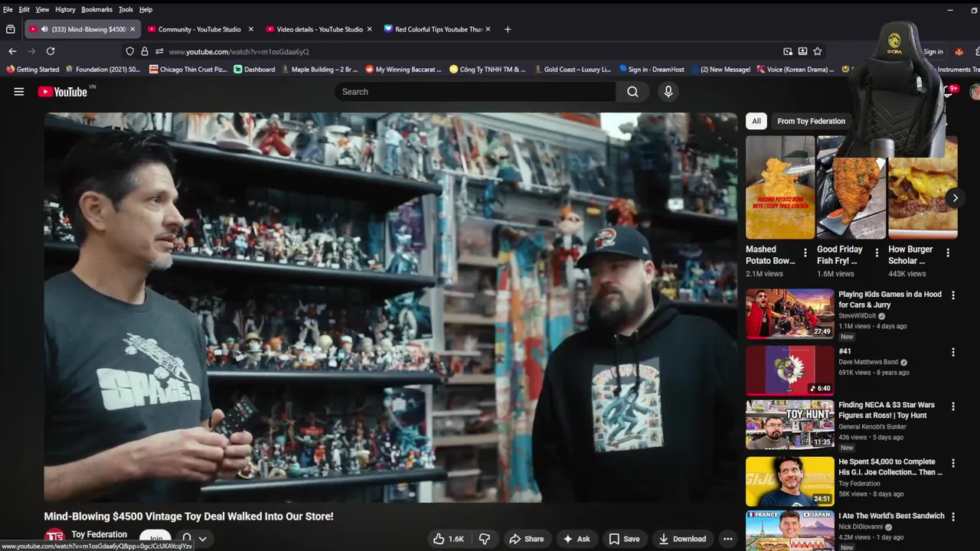Open options for How Burger Scholar short
Viewport: 980px width, 551px height.
pos(948,253)
